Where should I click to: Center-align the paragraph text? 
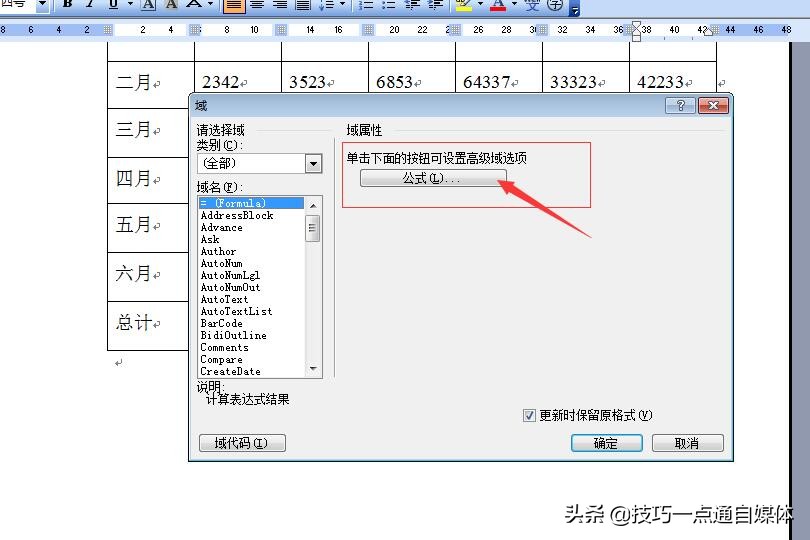[x=257, y=4]
